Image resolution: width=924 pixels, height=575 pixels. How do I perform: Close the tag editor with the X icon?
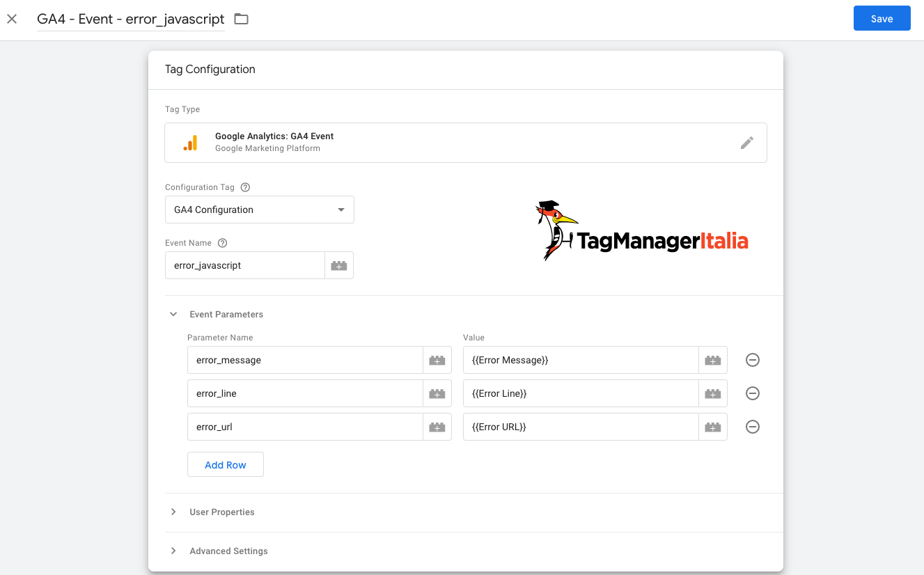12,19
